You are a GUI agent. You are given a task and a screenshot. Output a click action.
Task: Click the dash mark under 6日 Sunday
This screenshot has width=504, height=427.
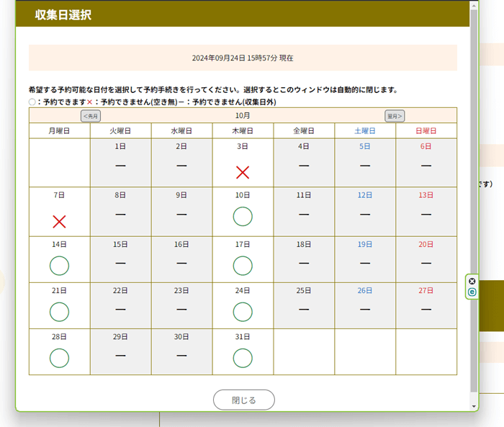click(x=426, y=166)
